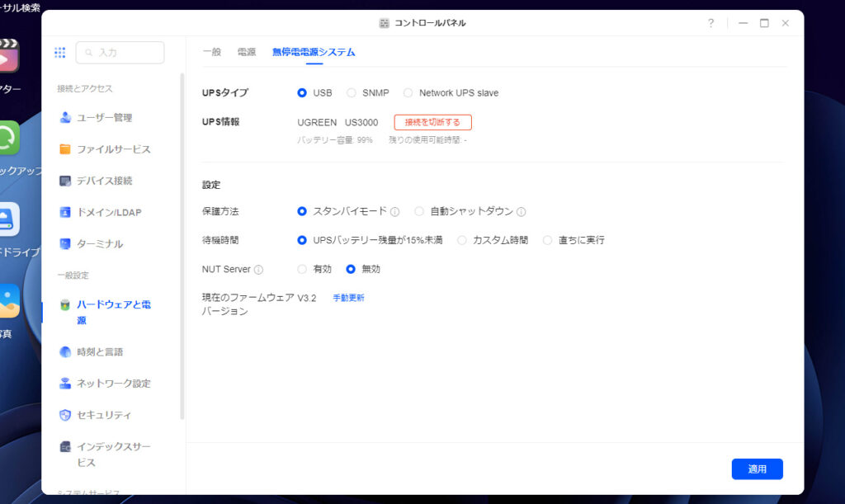The image size is (845, 504).
Task: Open 時刻と言語 settings
Action: (x=99, y=352)
